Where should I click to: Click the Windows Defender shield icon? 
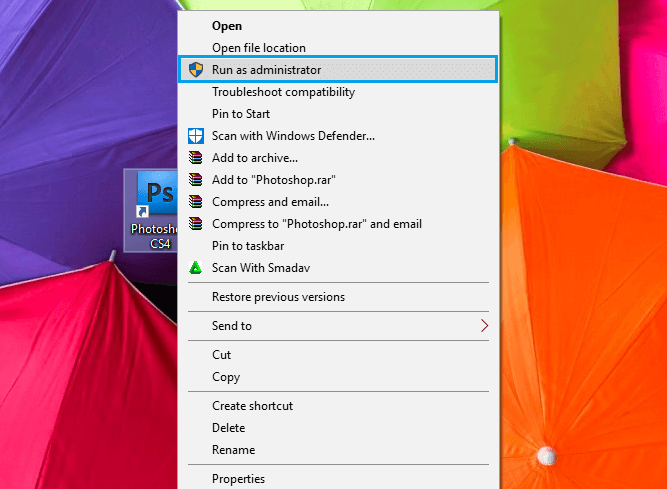click(196, 136)
